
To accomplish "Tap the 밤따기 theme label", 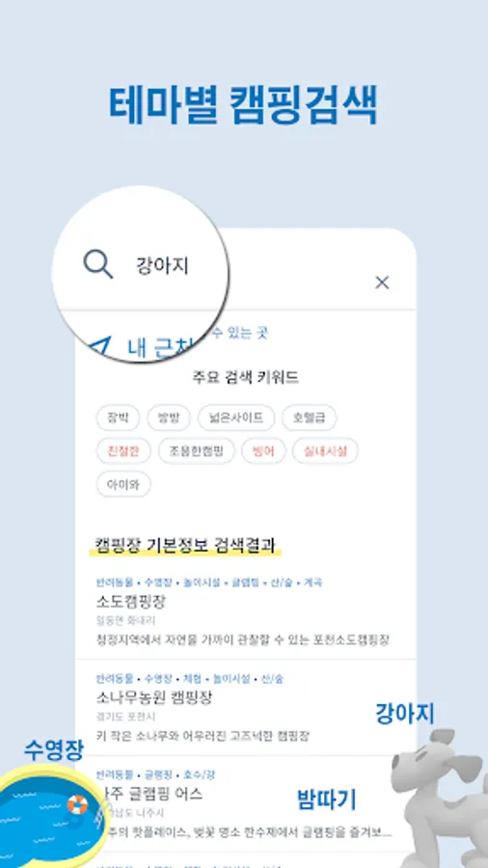I will coord(326,800).
